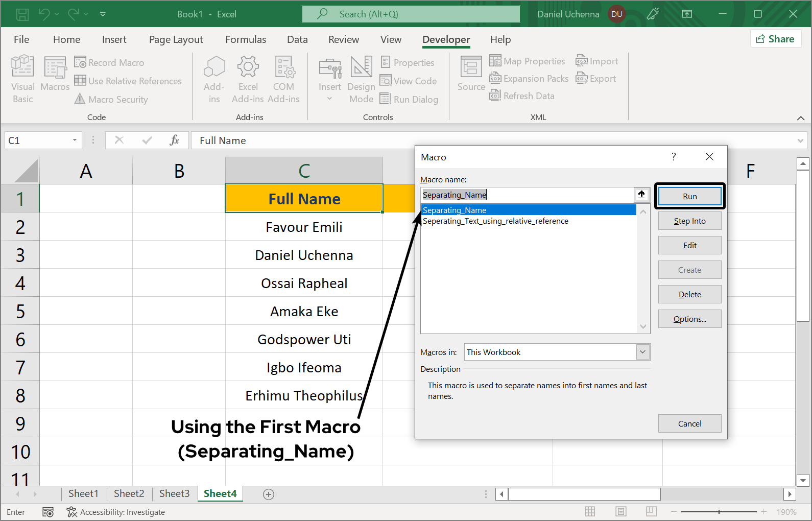Click the Step Into button
This screenshot has height=521, width=812.
(689, 221)
